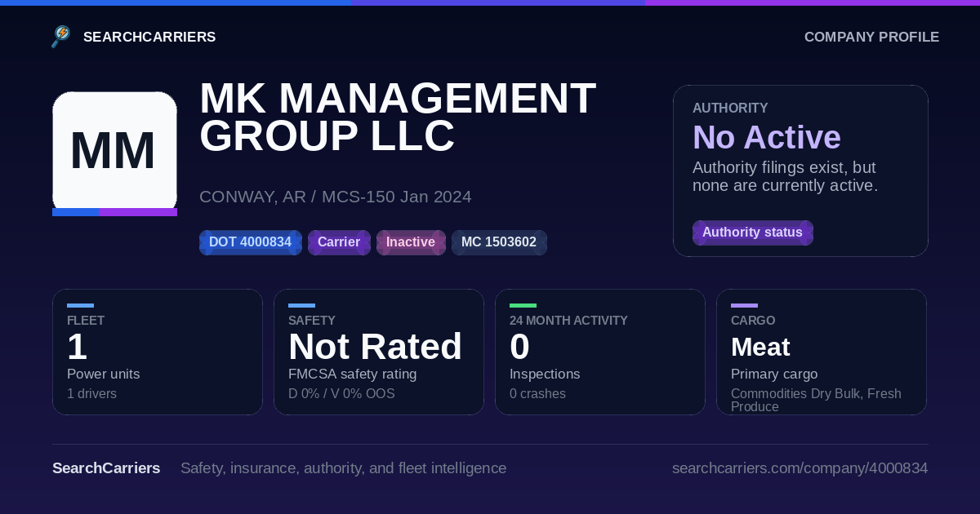Click the footer tagline about safety and insurance
Viewport: 980px width, 514px height.
tap(343, 468)
